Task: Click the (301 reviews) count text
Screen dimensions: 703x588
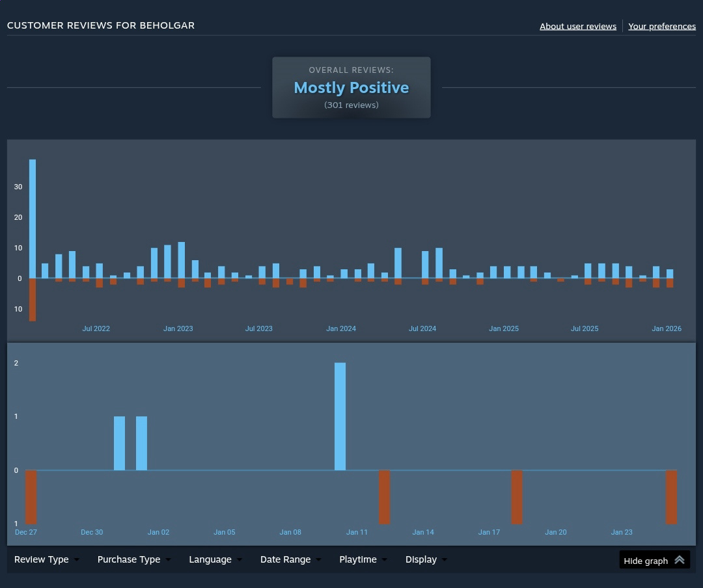Action: click(x=351, y=105)
